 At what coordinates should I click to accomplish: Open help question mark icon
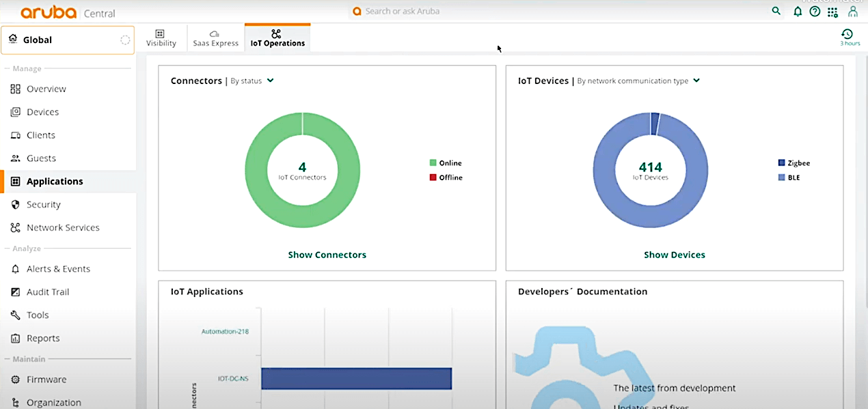[x=815, y=12]
